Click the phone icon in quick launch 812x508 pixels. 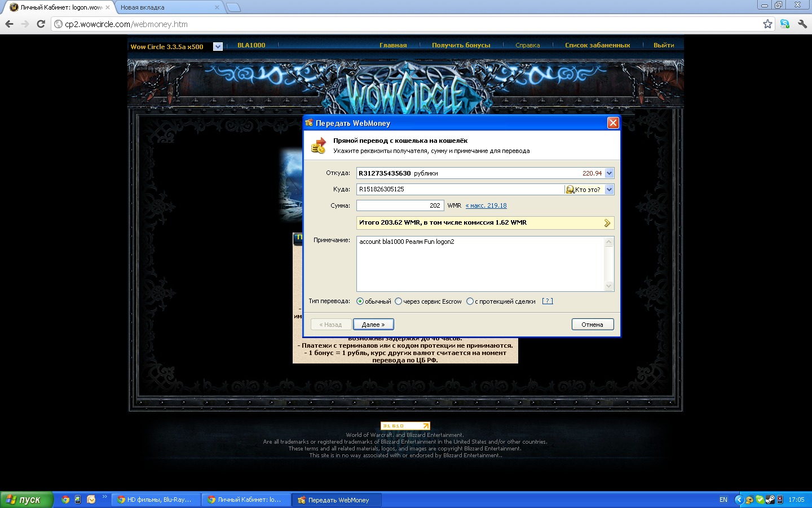point(78,500)
